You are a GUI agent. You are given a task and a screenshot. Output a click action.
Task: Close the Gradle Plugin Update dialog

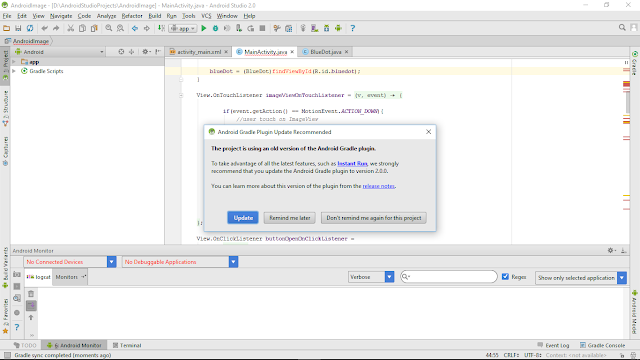click(428, 132)
